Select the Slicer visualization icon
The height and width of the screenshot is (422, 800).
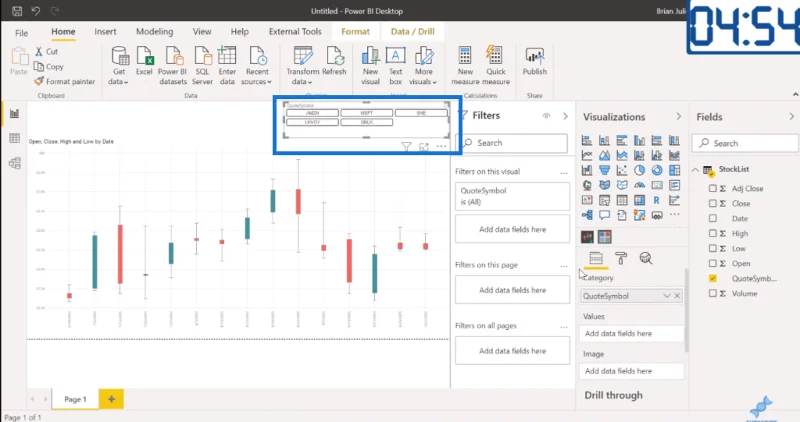pyautogui.click(x=605, y=200)
